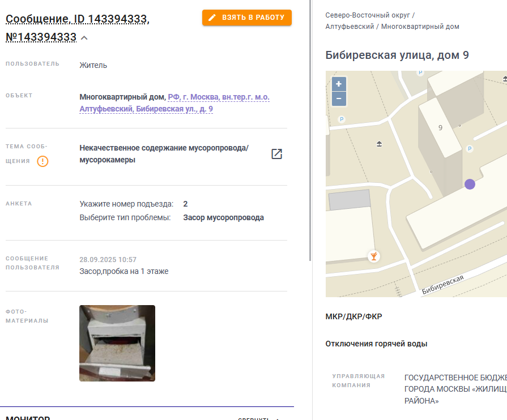Click building number 9 on map
Viewport: 507px width, 420px height.
(440, 128)
